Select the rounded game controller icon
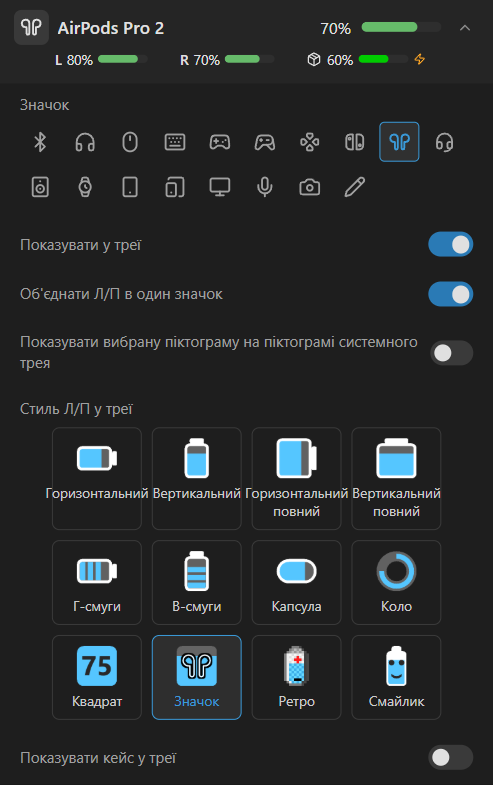493x785 pixels. (x=265, y=142)
